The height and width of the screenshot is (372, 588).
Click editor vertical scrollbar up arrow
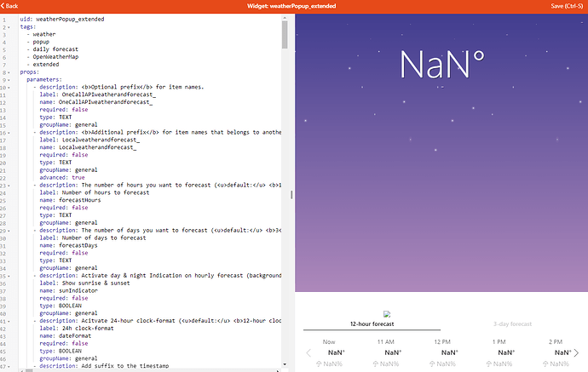285,18
